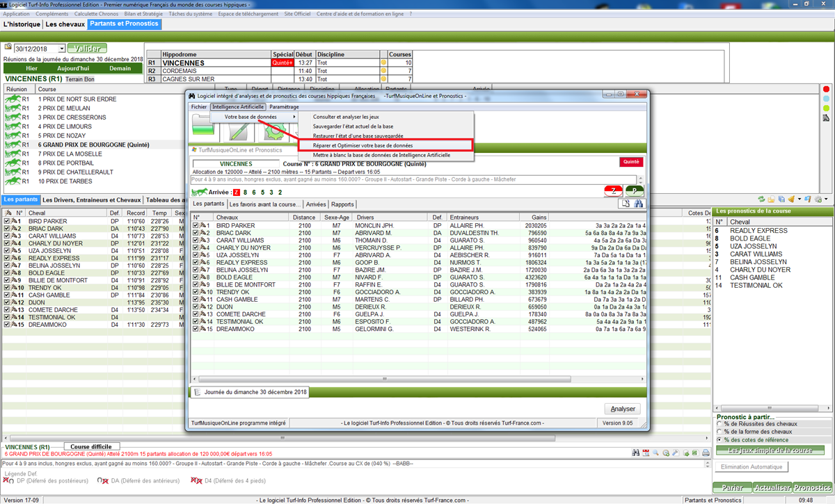835x504 pixels.
Task: Toggle BRIAC DARK checkbox in the background partants list
Action: click(x=7, y=229)
